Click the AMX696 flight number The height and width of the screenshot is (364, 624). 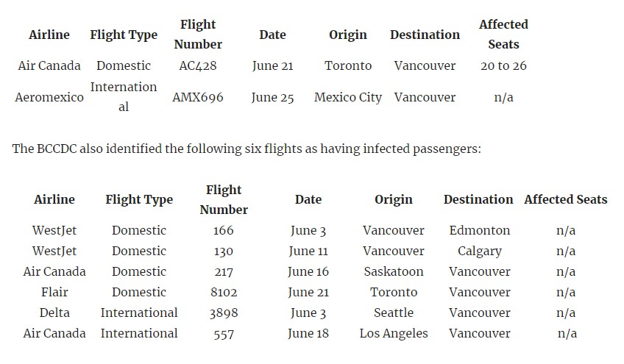pos(198,98)
